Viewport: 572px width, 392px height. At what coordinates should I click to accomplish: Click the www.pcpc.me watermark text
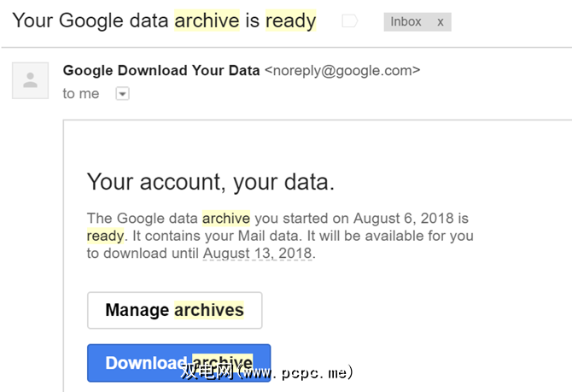pyautogui.click(x=295, y=373)
